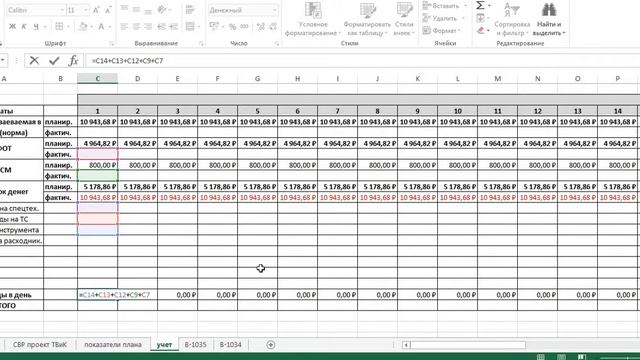This screenshot has height=360, width=640.
Task: Open the Insert Function fx dialog
Action: click(73, 61)
